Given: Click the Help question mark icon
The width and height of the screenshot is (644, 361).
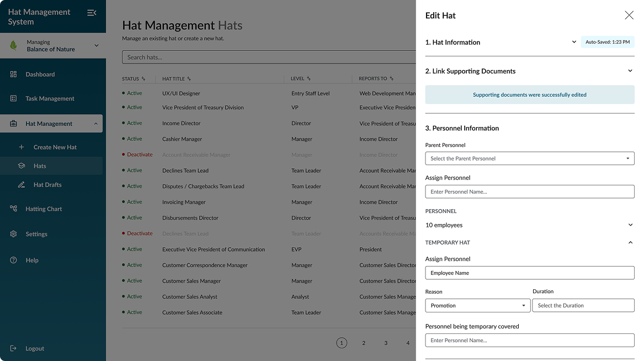Looking at the screenshot, I should tap(14, 260).
